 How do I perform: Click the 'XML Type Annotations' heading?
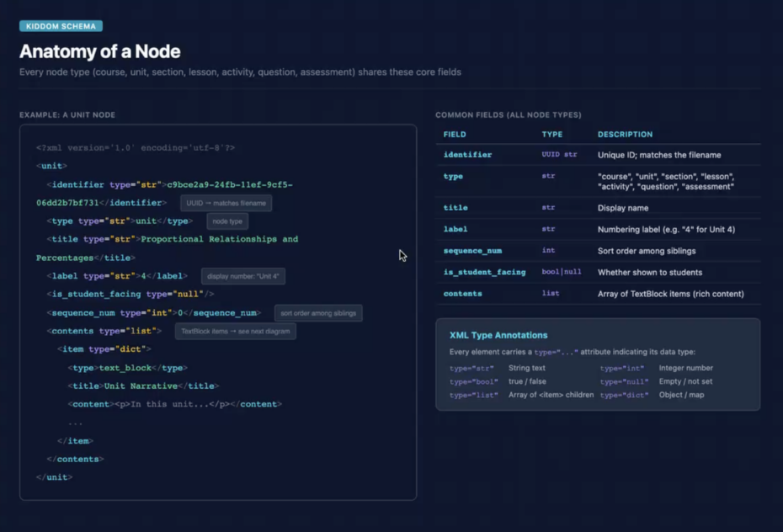(498, 335)
